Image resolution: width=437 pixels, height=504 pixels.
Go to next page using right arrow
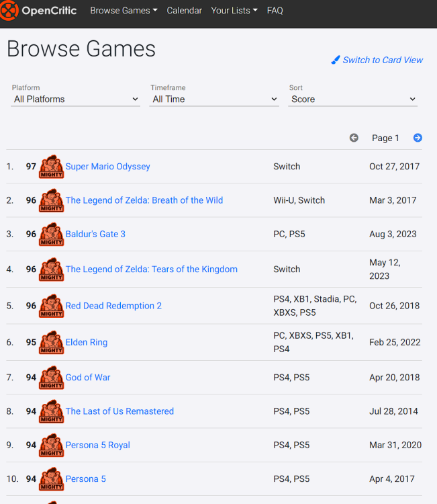coord(418,138)
